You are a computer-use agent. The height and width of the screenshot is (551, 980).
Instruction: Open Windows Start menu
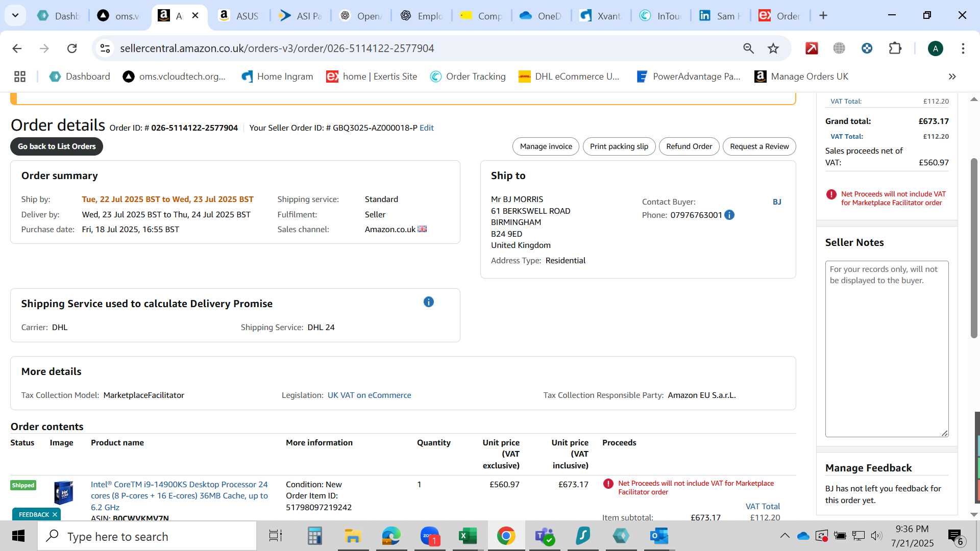pyautogui.click(x=18, y=536)
